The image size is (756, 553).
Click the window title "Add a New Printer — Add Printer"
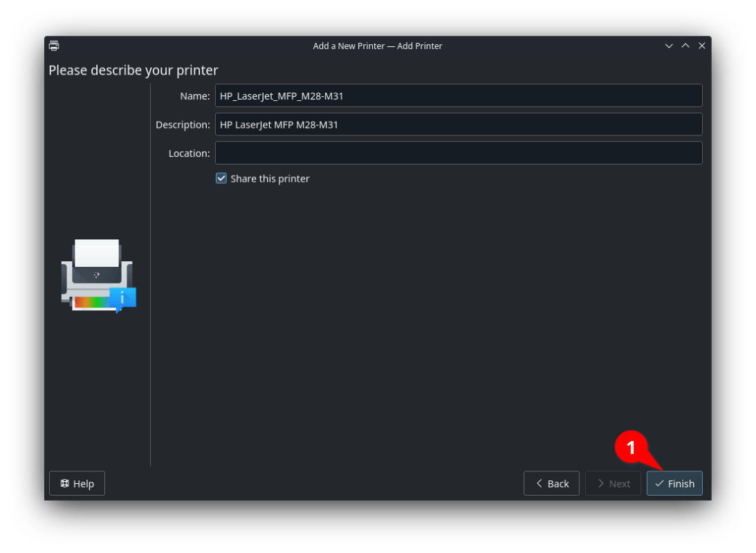point(378,46)
